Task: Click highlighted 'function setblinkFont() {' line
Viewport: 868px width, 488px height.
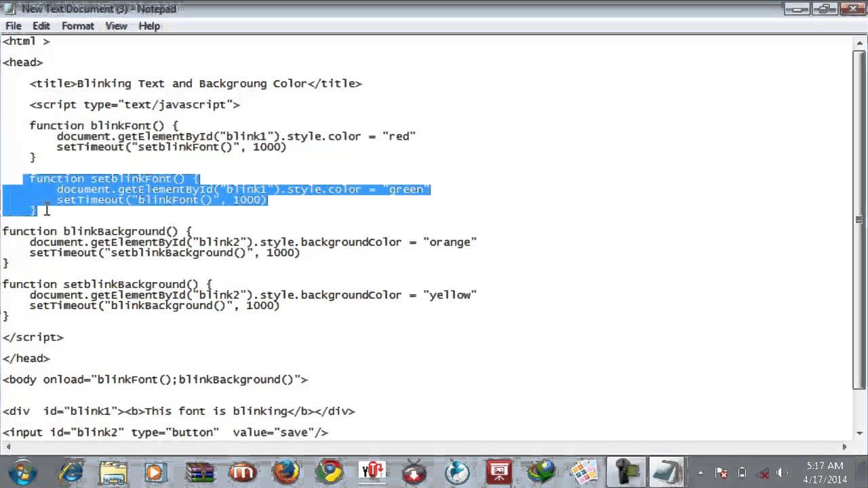Action: pos(115,178)
